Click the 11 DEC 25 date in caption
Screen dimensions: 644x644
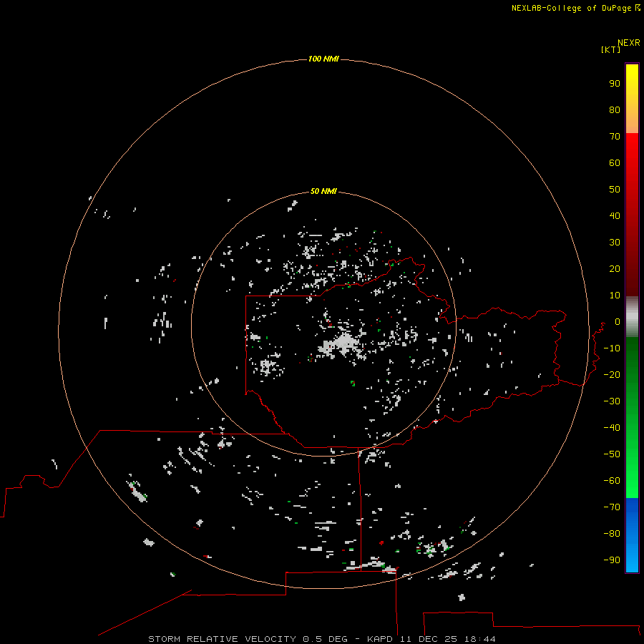coord(429,639)
